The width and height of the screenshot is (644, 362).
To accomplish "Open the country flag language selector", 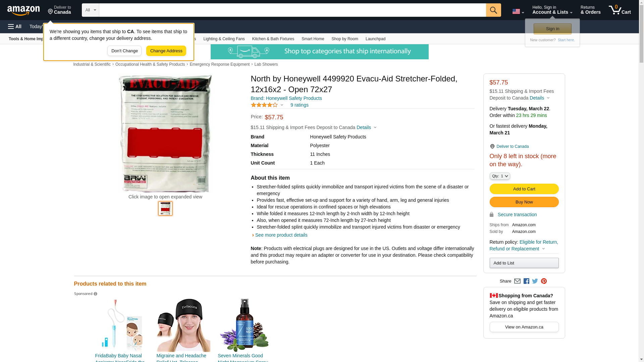I will pos(518,11).
